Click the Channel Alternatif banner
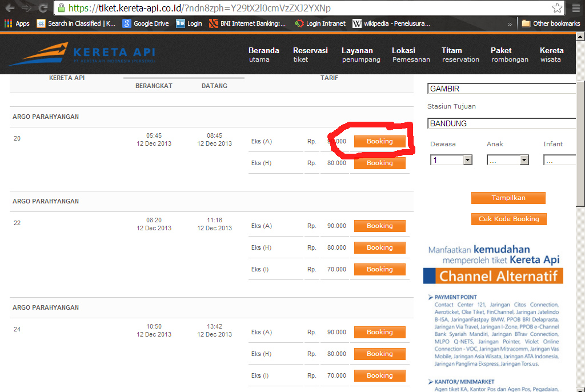Image resolution: width=585 pixels, height=392 pixels. coord(493,276)
